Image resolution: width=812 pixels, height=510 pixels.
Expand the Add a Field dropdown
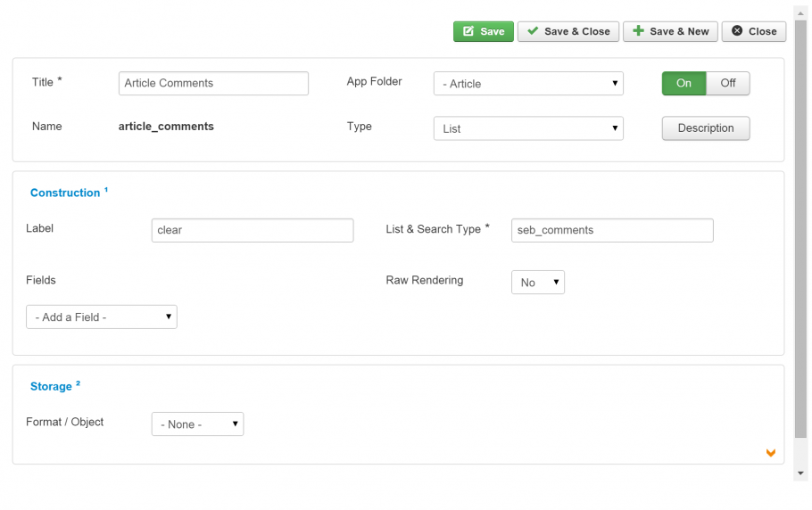click(102, 317)
